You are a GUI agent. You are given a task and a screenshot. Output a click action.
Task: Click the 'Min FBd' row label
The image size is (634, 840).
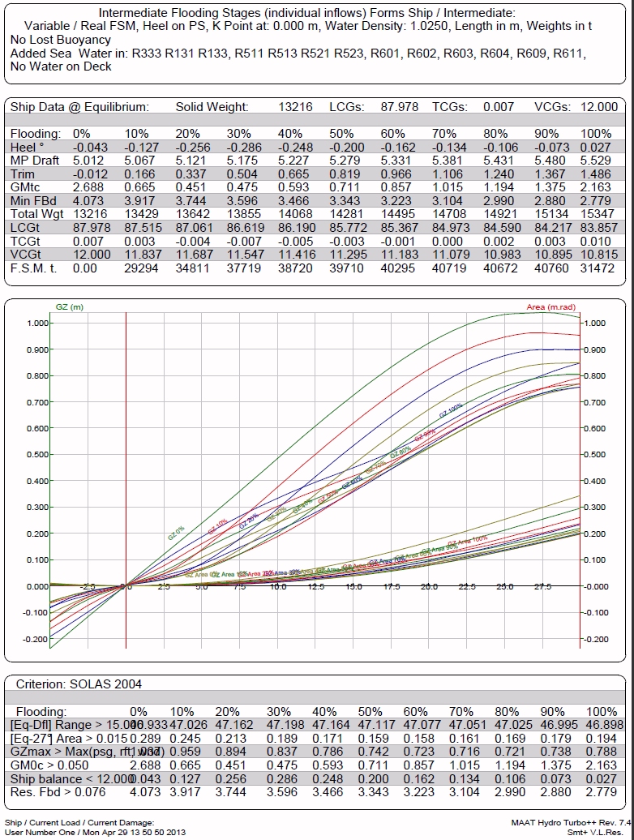[x=33, y=201]
